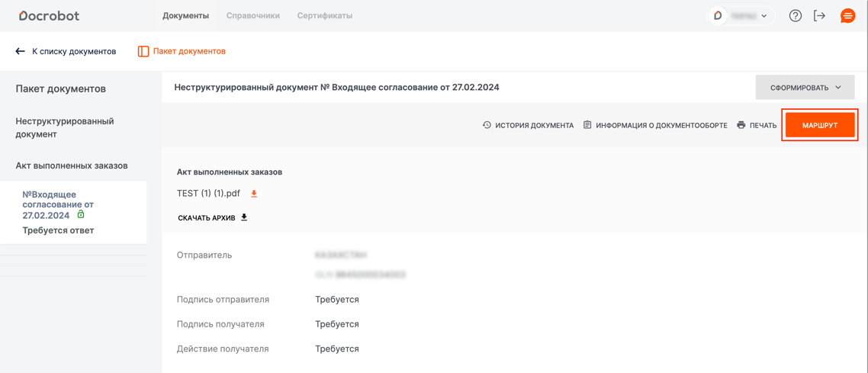
Task: Expand the Сформировать dropdown
Action: tap(805, 88)
